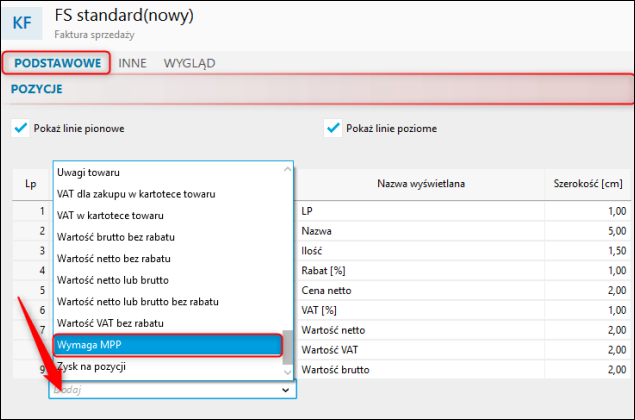Select the LP displayed name cell

(421, 211)
